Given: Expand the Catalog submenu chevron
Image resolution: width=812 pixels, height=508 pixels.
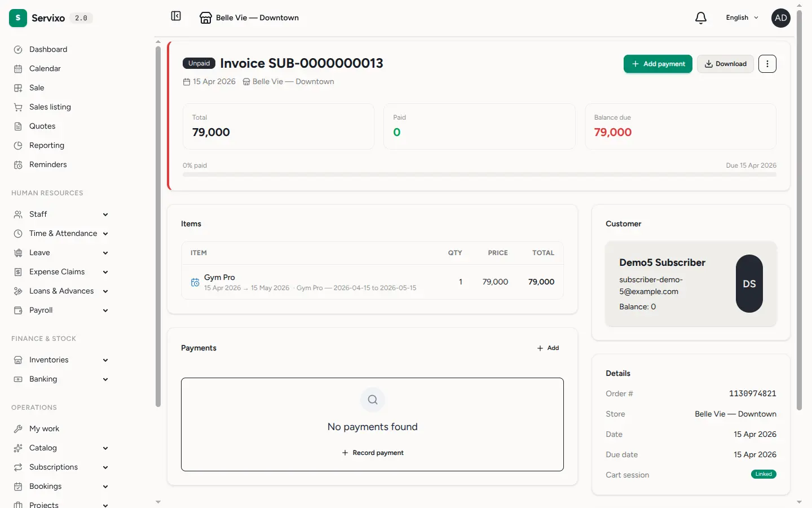Looking at the screenshot, I should 105,448.
